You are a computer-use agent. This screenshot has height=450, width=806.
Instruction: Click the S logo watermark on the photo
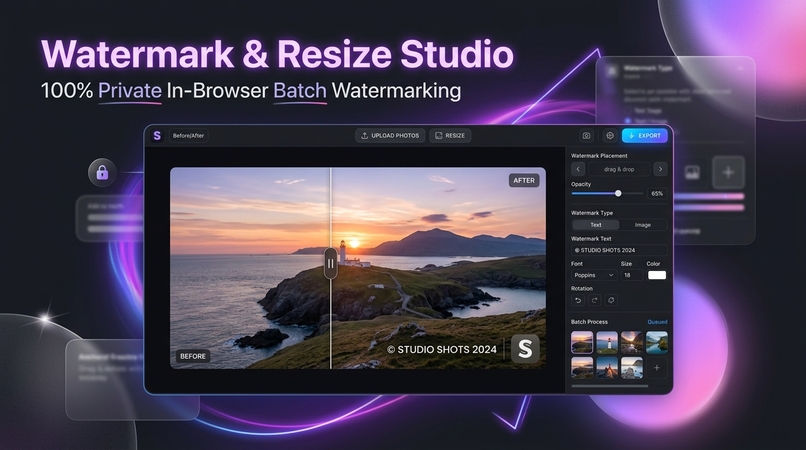(525, 349)
